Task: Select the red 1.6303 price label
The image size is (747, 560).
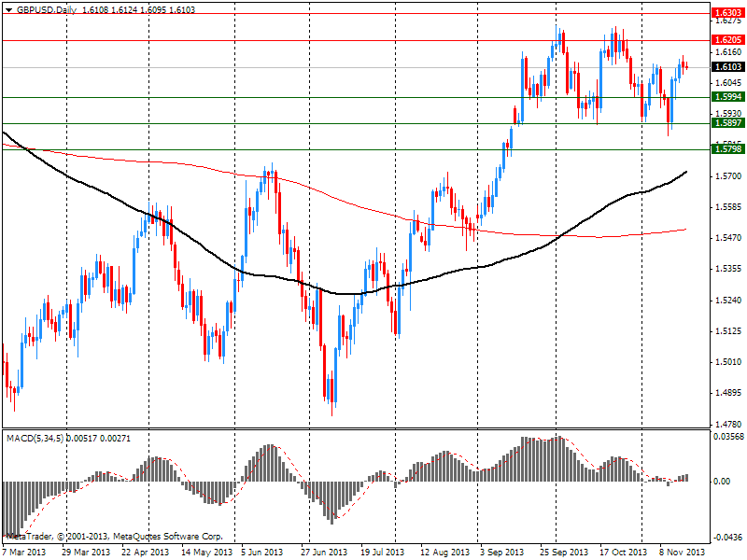Action: tap(726, 13)
